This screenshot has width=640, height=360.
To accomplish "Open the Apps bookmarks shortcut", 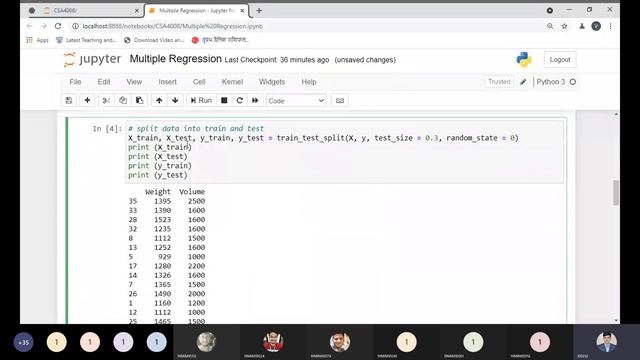I will pyautogui.click(x=37, y=40).
